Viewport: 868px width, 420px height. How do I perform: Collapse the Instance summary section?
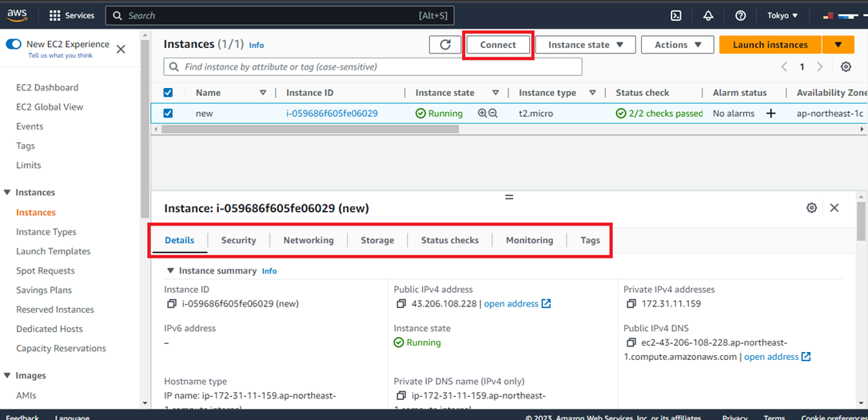tap(170, 271)
